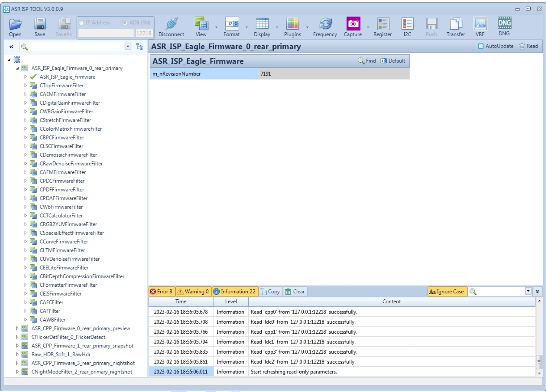Open the tree search box dropdown
This screenshot has width=546, height=392.
tap(128, 47)
